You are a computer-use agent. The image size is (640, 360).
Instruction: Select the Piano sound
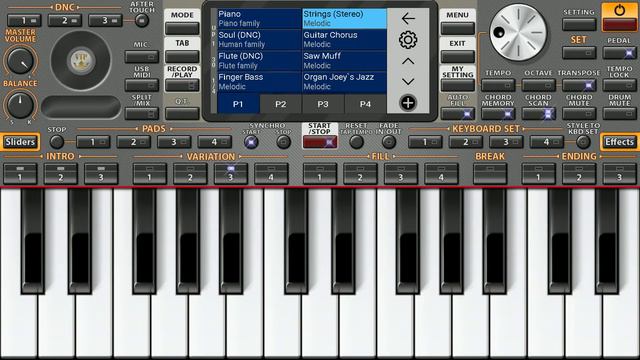(259, 19)
